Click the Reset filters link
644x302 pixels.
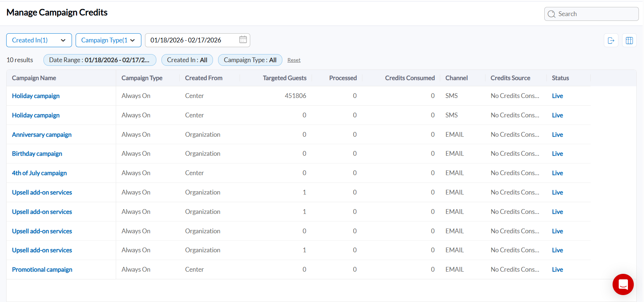[x=294, y=60]
